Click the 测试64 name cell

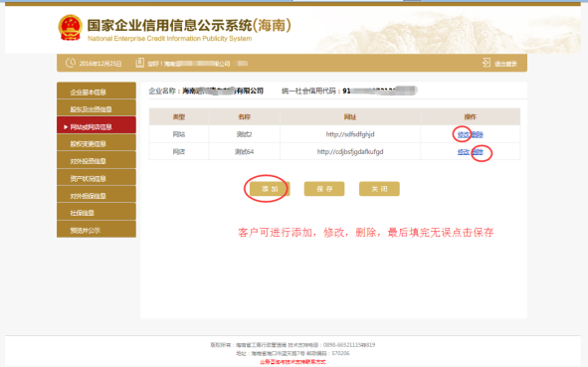point(244,152)
